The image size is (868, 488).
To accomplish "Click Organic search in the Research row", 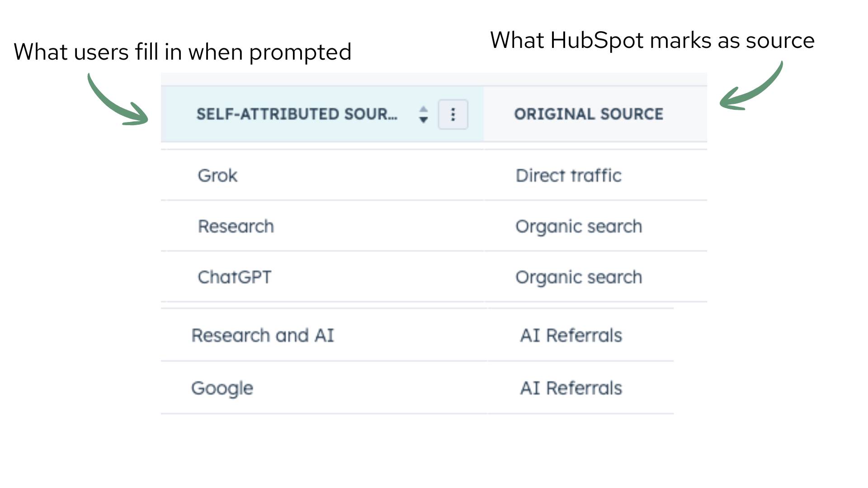I will (578, 226).
